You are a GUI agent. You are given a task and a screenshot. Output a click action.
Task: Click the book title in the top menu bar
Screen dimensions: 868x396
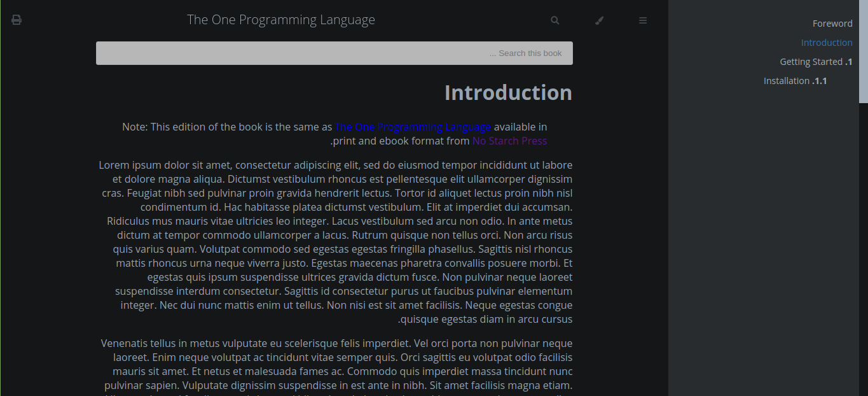[x=281, y=20]
